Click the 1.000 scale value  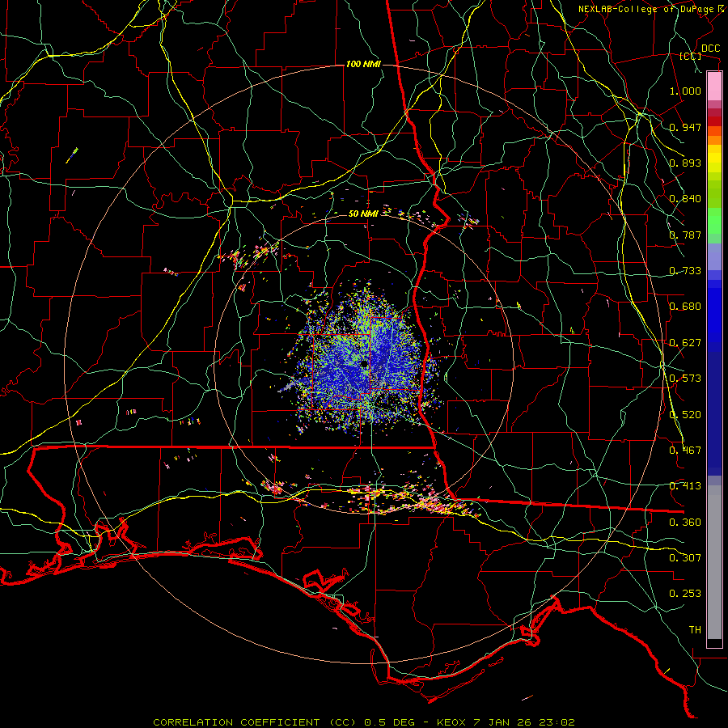point(685,91)
